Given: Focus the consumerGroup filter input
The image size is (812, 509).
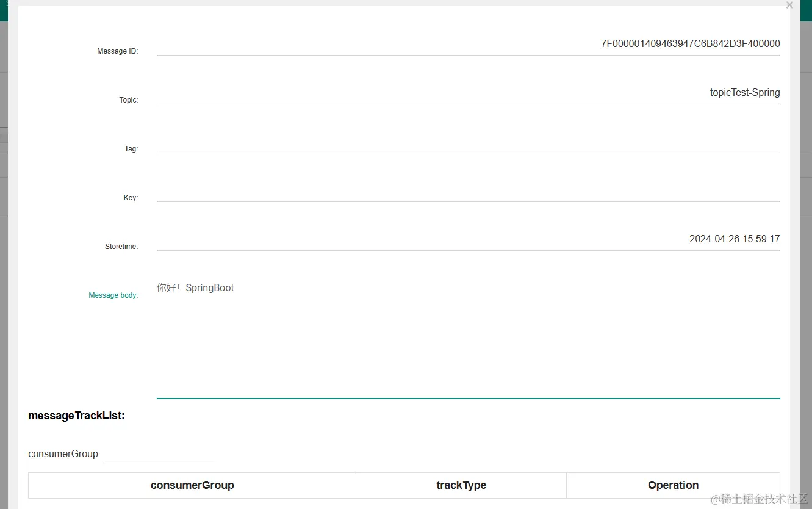Looking at the screenshot, I should click(159, 454).
